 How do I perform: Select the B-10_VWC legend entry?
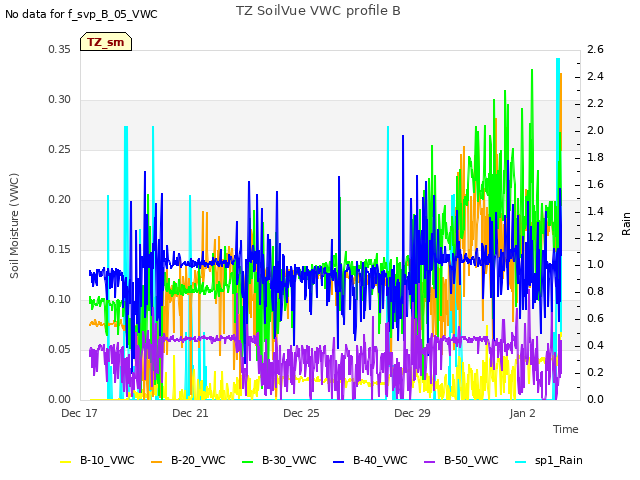coord(97,460)
